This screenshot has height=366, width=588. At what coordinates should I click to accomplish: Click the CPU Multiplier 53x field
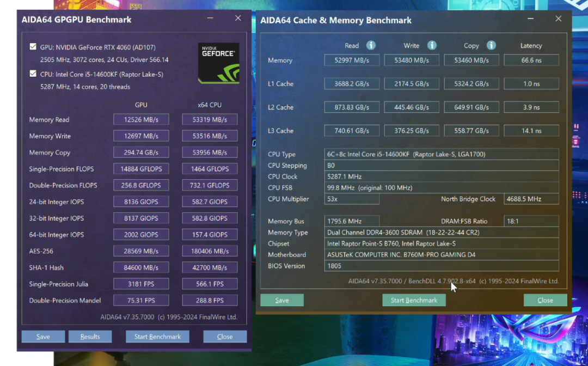click(x=352, y=199)
